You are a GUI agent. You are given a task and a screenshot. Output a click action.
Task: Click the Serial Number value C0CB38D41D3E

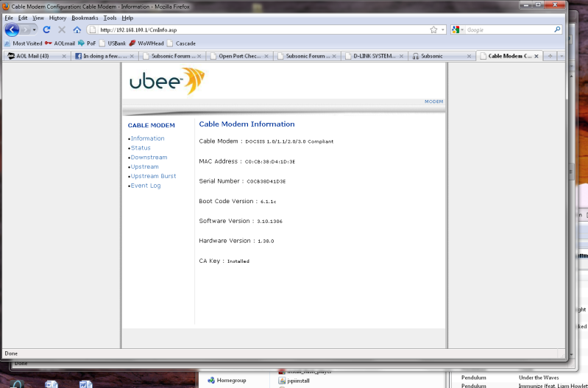coord(266,181)
